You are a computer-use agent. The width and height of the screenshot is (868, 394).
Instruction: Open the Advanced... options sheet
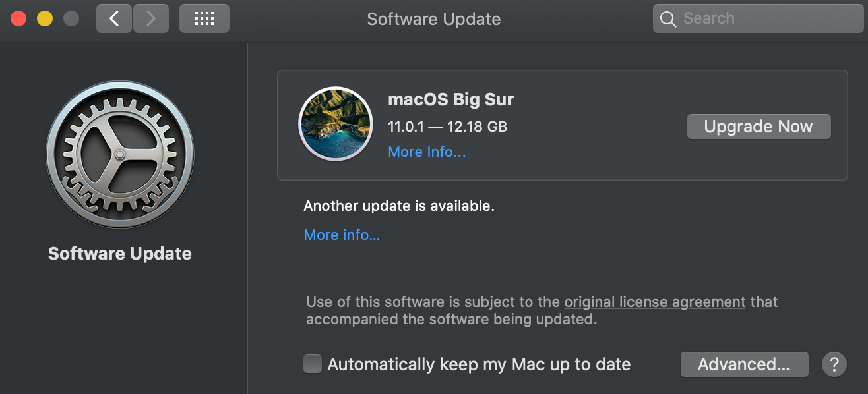(744, 364)
